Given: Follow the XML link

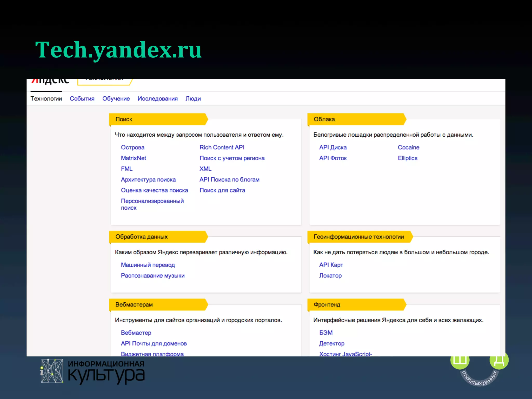Looking at the screenshot, I should [x=205, y=169].
